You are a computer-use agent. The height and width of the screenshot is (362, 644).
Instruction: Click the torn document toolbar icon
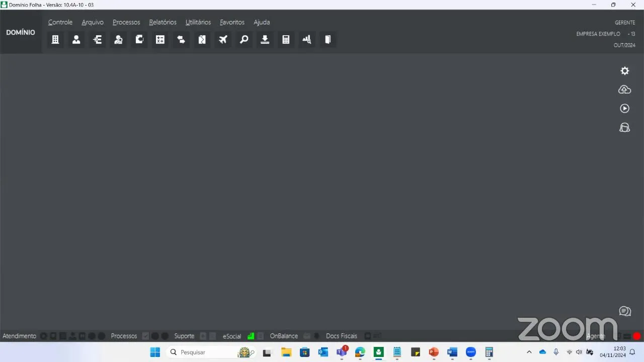click(x=202, y=40)
